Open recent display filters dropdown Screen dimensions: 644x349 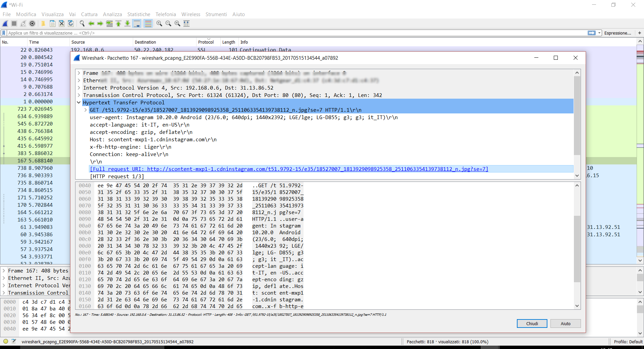click(x=599, y=33)
